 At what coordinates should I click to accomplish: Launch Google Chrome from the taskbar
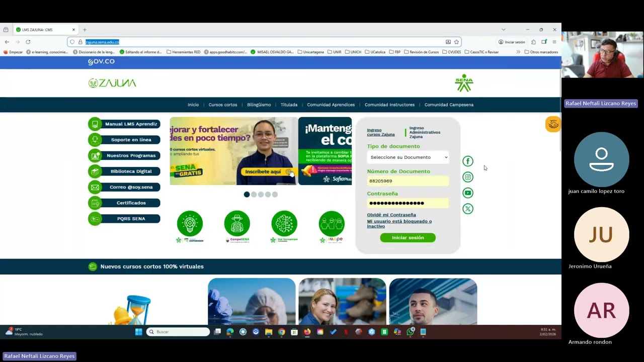point(281,332)
